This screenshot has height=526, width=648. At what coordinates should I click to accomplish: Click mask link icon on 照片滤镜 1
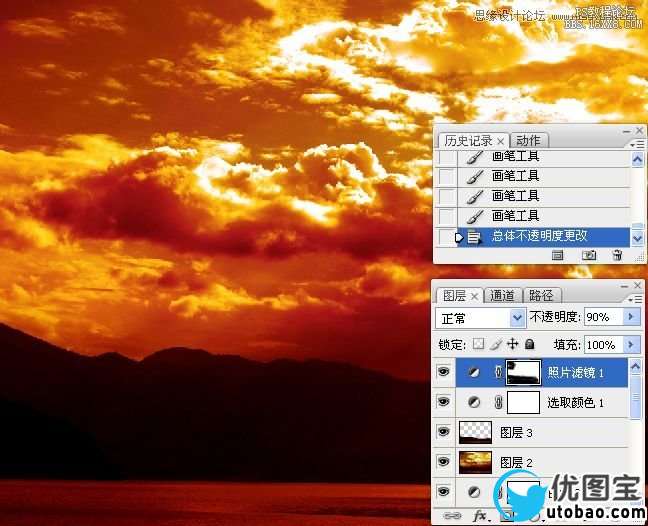(498, 372)
